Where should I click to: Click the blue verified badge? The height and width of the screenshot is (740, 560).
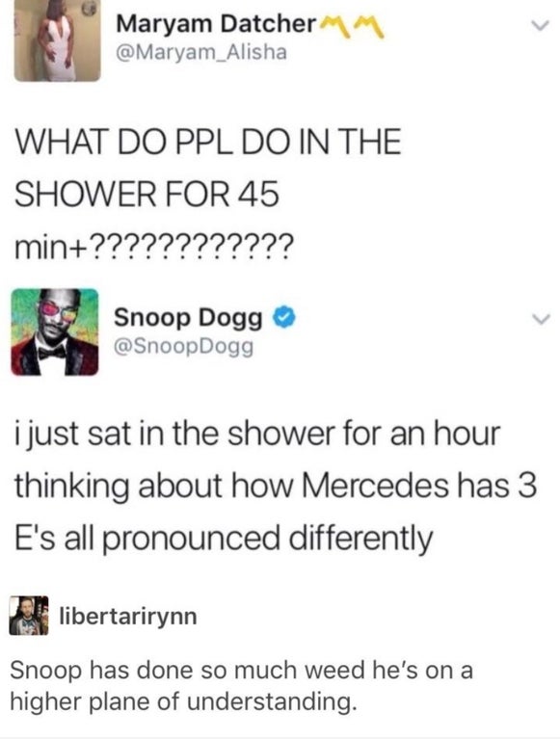282,317
